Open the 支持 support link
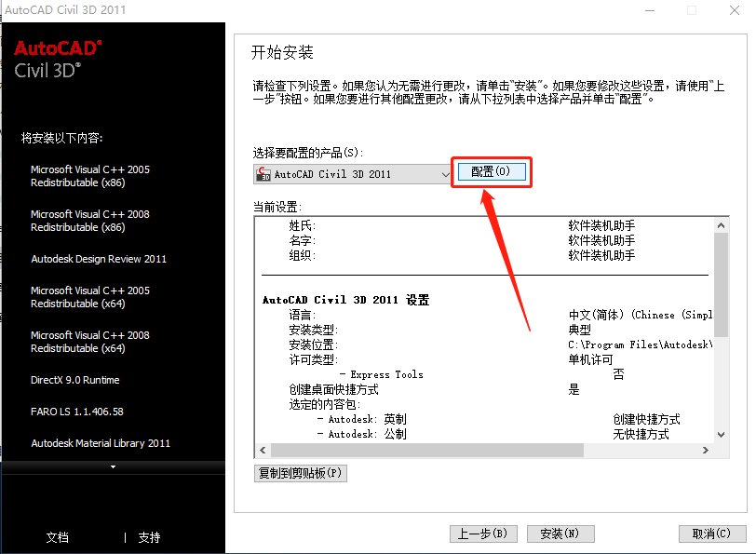 149,537
